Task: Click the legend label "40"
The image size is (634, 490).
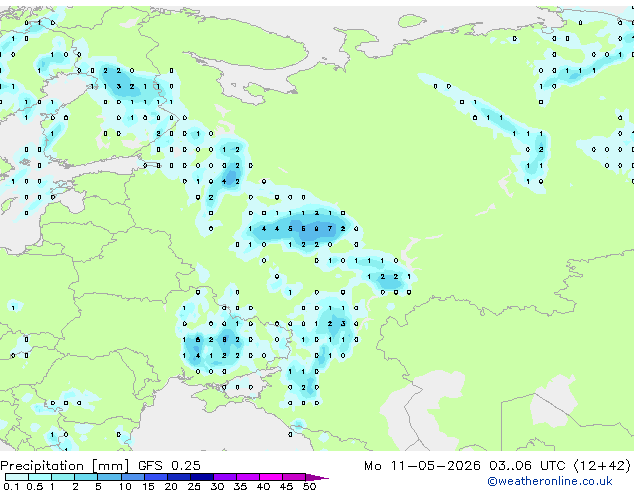Action: [x=263, y=486]
